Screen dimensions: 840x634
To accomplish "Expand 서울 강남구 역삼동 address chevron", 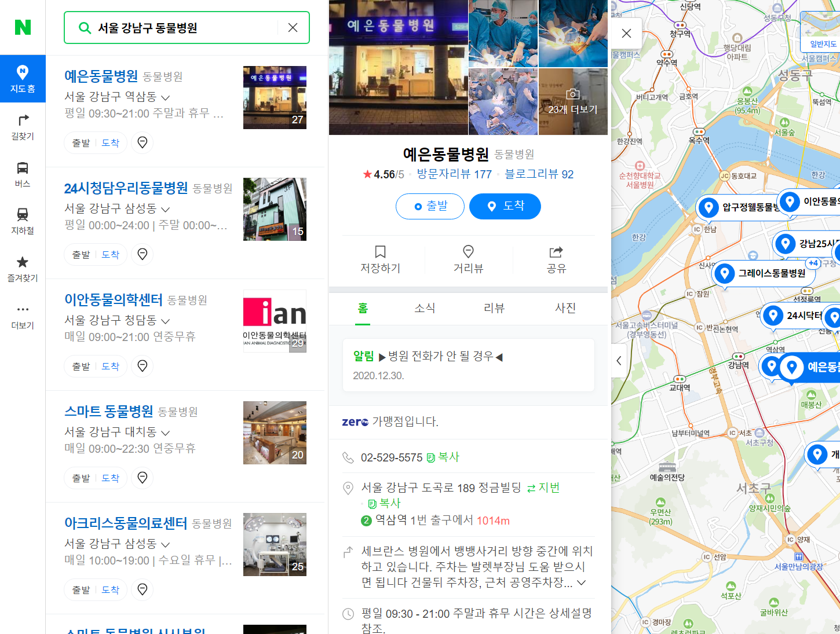I will pos(166,97).
